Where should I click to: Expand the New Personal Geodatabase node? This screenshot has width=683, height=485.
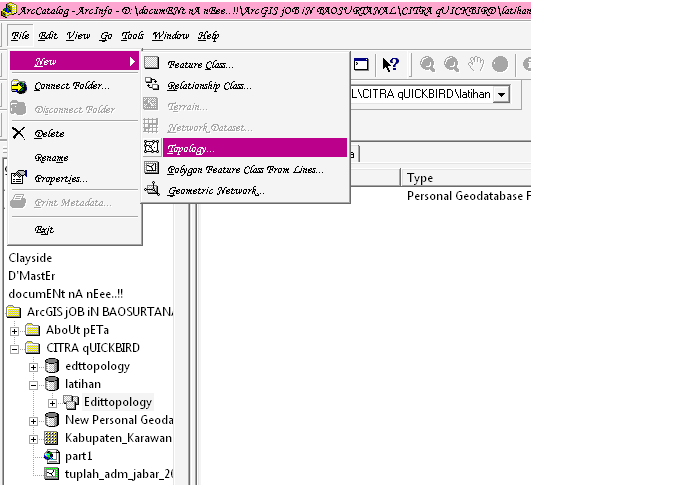(x=34, y=421)
